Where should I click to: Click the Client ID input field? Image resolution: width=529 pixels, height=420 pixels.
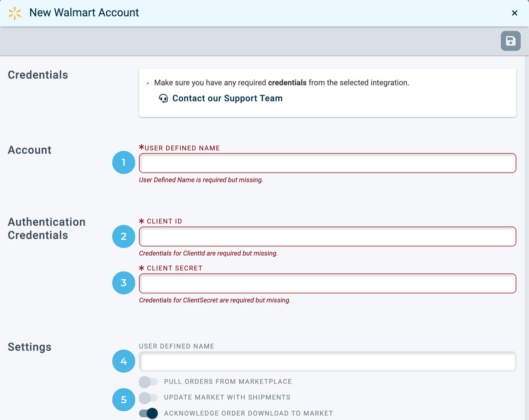327,236
